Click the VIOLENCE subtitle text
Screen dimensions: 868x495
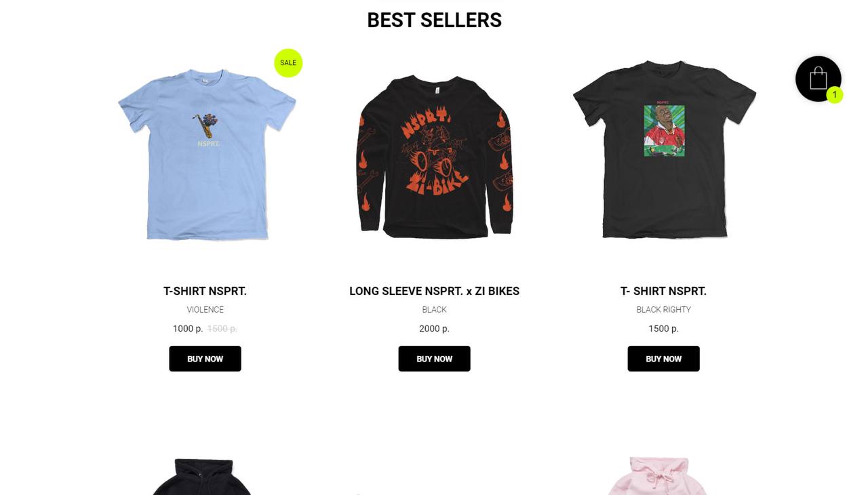tap(205, 309)
